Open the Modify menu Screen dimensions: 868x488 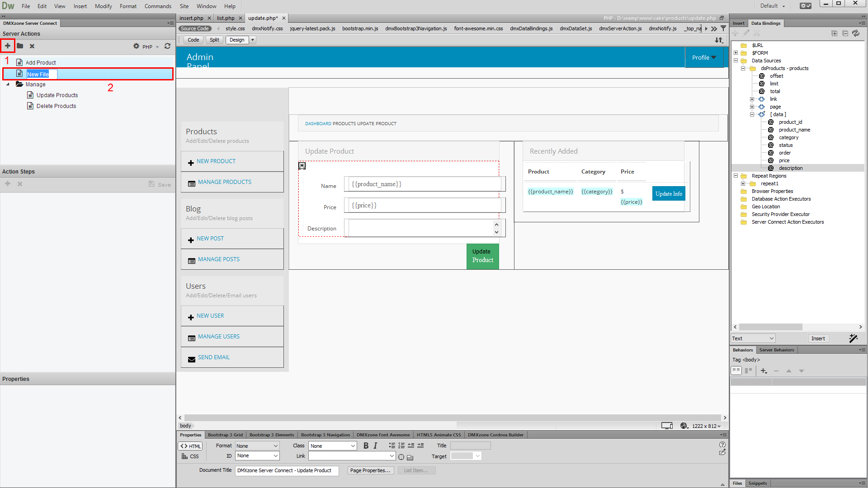104,6
